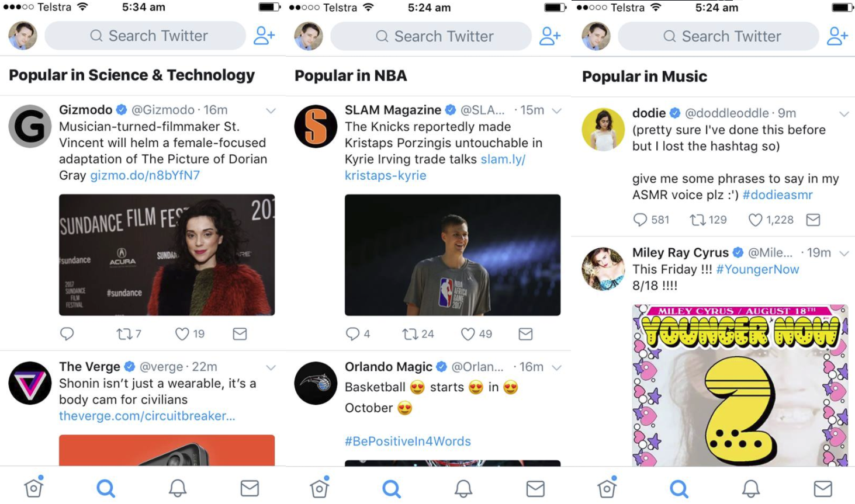This screenshot has height=504, width=855.
Task: Tap add contacts icon in Science & Technology screen
Action: pyautogui.click(x=264, y=36)
